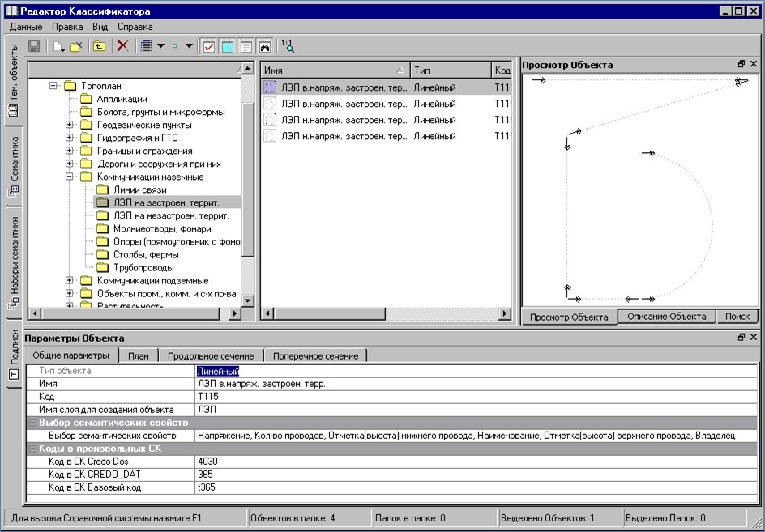Close the Параметры Объекта panel

754,338
